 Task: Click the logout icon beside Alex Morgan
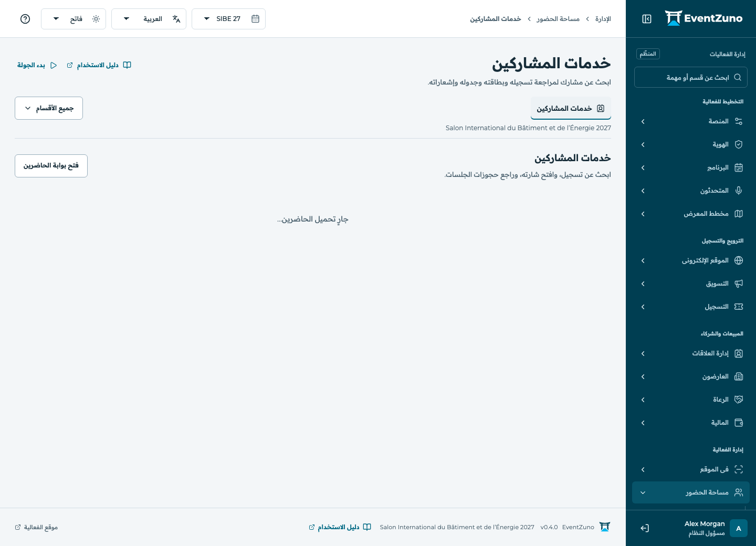(645, 528)
